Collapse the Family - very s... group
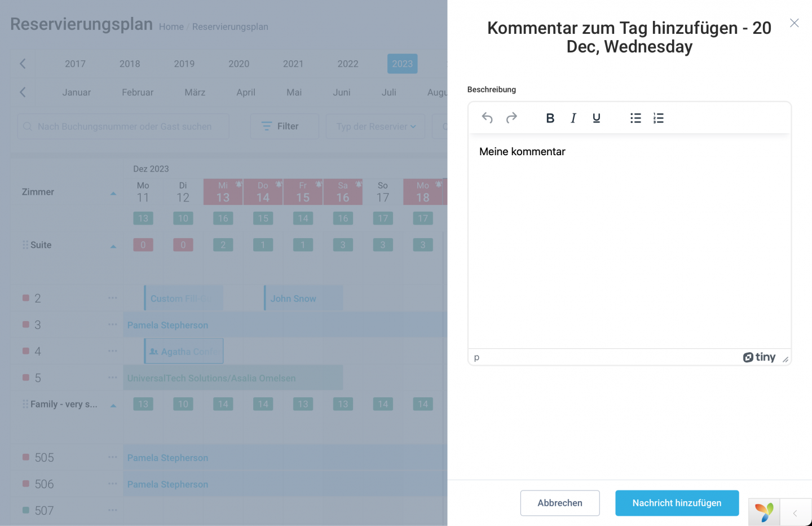Image resolution: width=812 pixels, height=526 pixels. (113, 405)
